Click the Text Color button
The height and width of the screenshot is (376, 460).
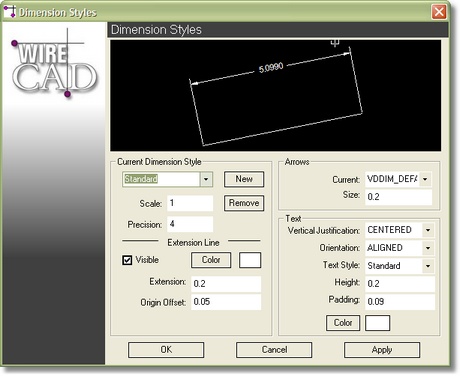[343, 323]
